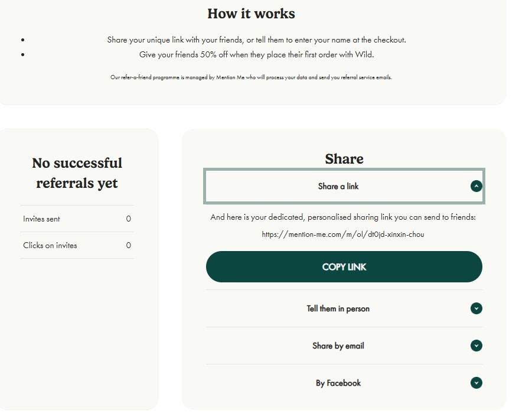
Task: Click the Invites sent row
Action: 77,219
